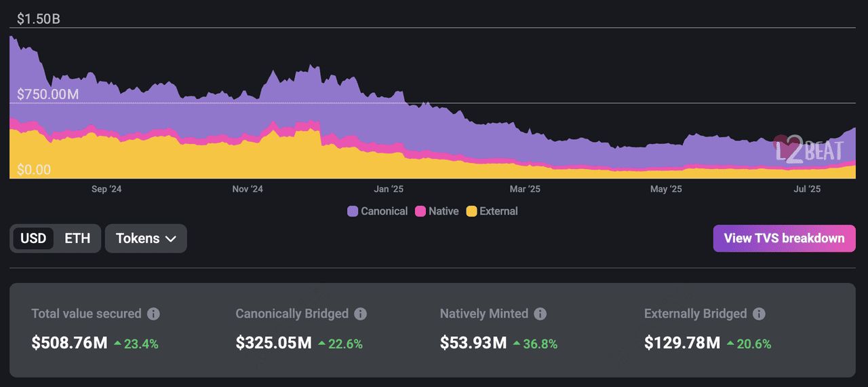
Task: Switch chart currency to USD
Action: coord(33,238)
